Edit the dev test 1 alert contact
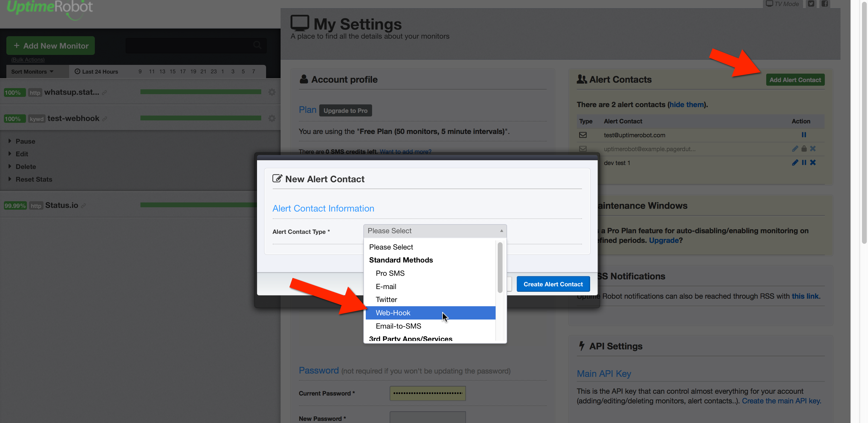Image resolution: width=868 pixels, height=423 pixels. click(x=795, y=163)
